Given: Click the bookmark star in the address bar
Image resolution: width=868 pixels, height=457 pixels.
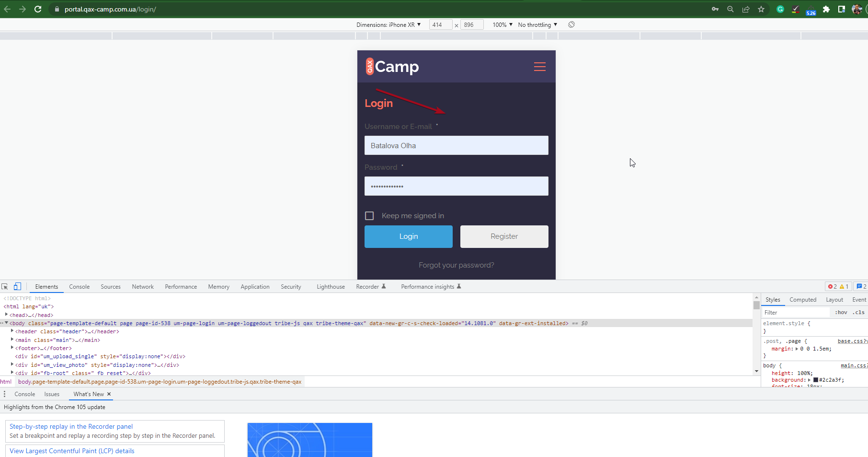Looking at the screenshot, I should [761, 9].
